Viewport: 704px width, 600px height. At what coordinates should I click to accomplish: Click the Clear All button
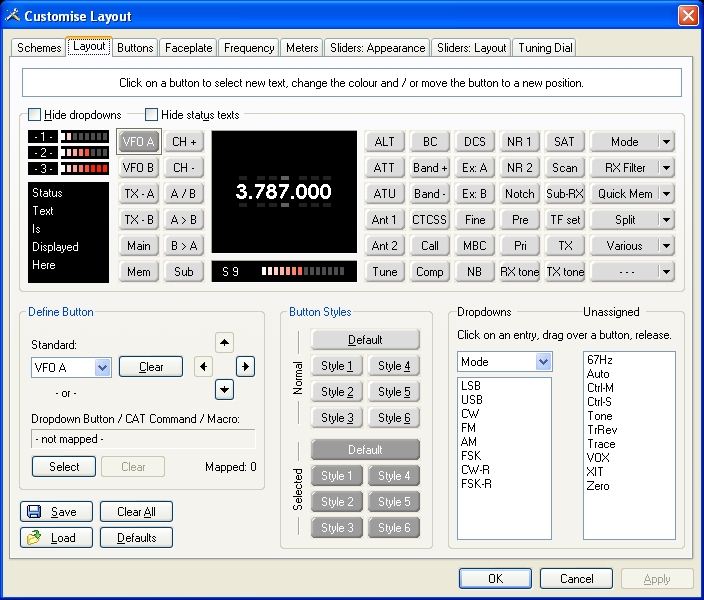click(x=136, y=512)
